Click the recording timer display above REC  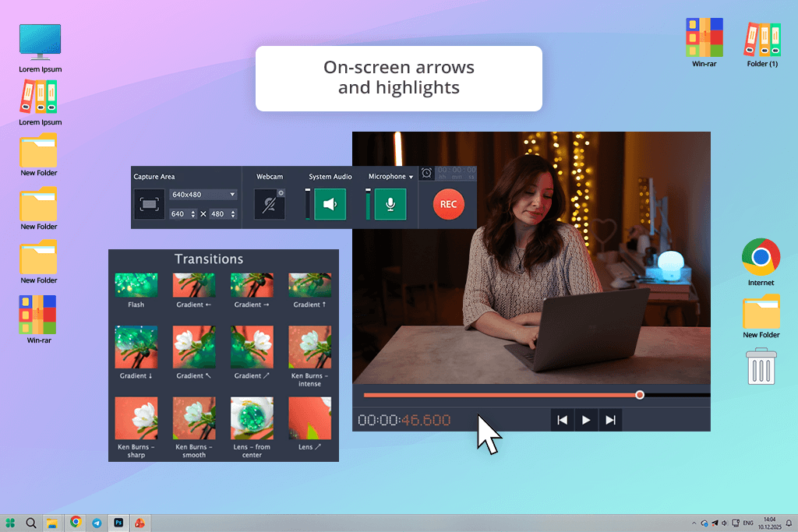click(457, 173)
